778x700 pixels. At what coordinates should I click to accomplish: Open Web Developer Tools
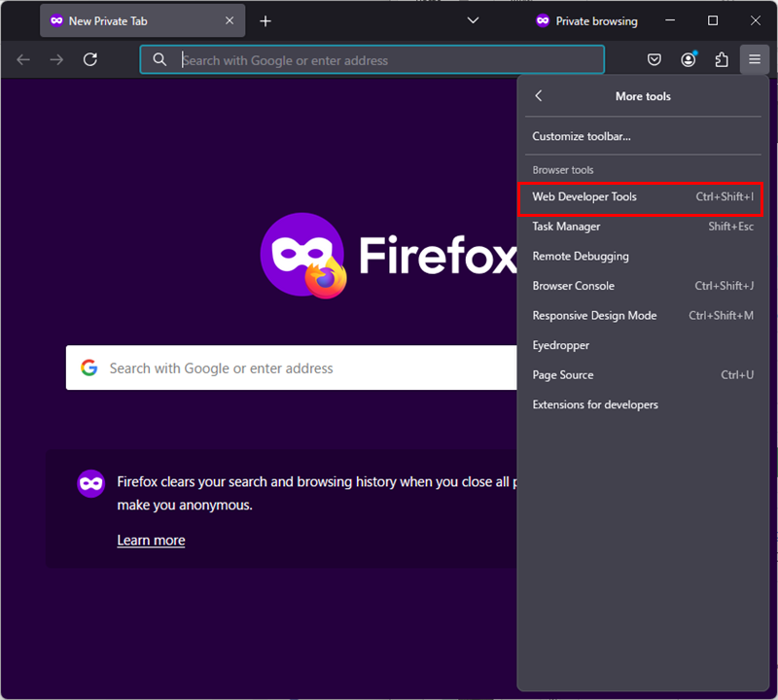pyautogui.click(x=643, y=197)
